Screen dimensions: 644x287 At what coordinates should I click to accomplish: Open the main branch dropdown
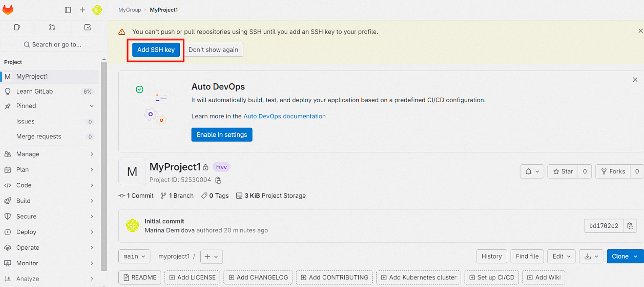pos(134,256)
